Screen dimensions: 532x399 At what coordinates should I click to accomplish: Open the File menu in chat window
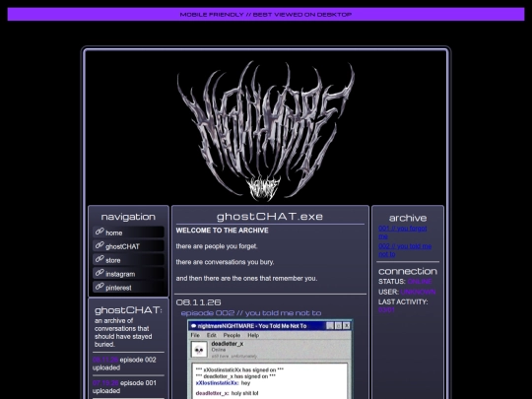click(195, 335)
